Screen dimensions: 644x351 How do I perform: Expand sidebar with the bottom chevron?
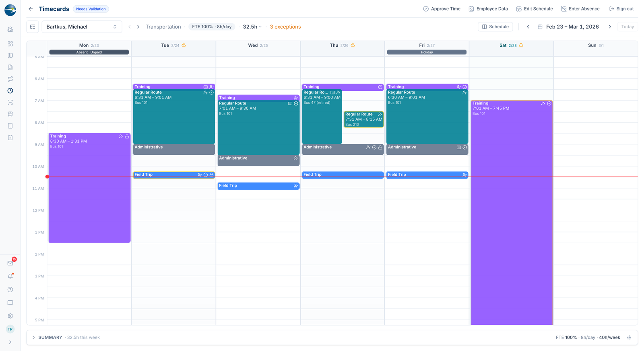point(10,343)
